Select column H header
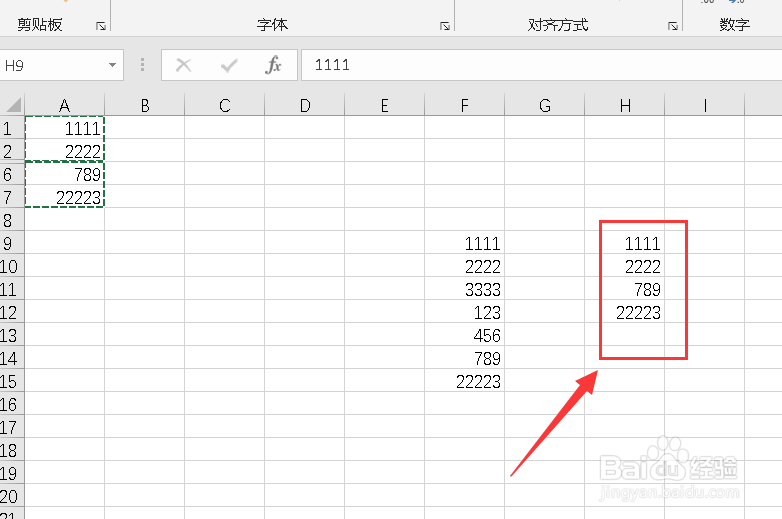This screenshot has width=782, height=519. (625, 105)
